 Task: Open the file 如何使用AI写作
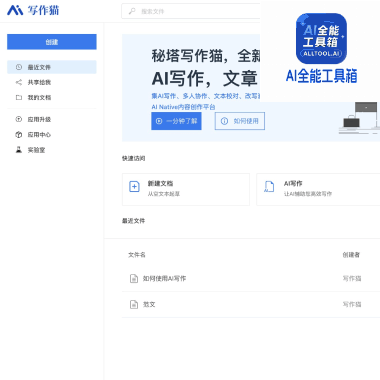pyautogui.click(x=164, y=278)
